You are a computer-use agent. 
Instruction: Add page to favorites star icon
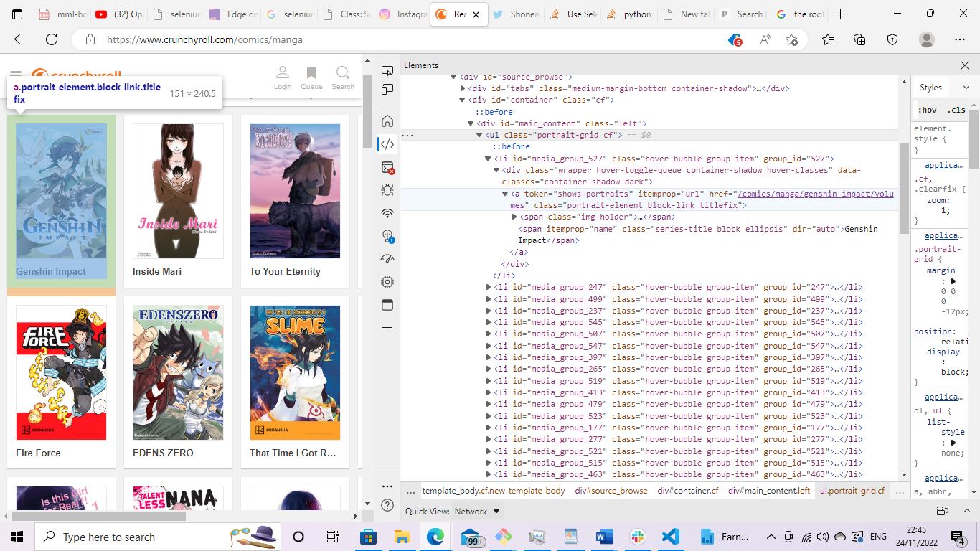coord(791,39)
